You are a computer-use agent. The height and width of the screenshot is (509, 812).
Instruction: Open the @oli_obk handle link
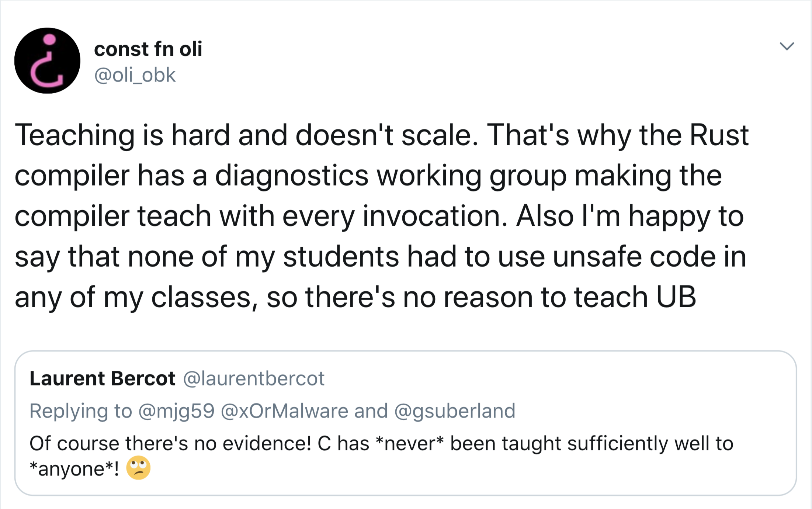tap(135, 75)
